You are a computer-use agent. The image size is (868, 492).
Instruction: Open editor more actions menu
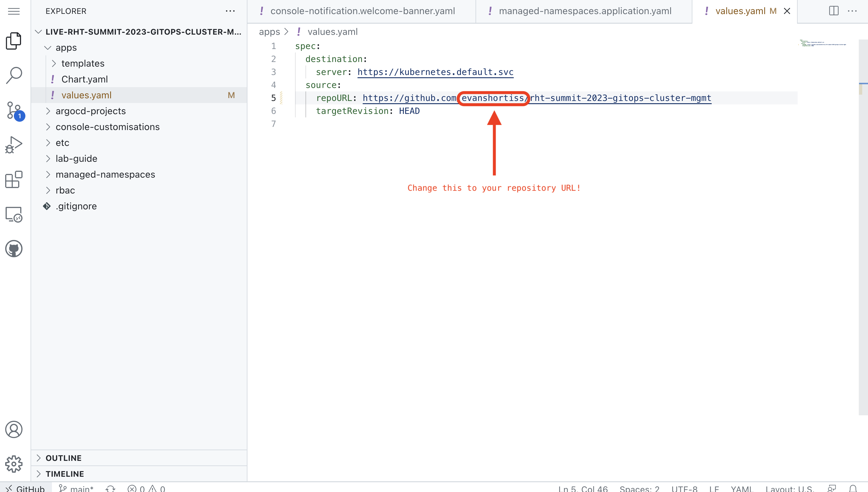[x=852, y=11]
